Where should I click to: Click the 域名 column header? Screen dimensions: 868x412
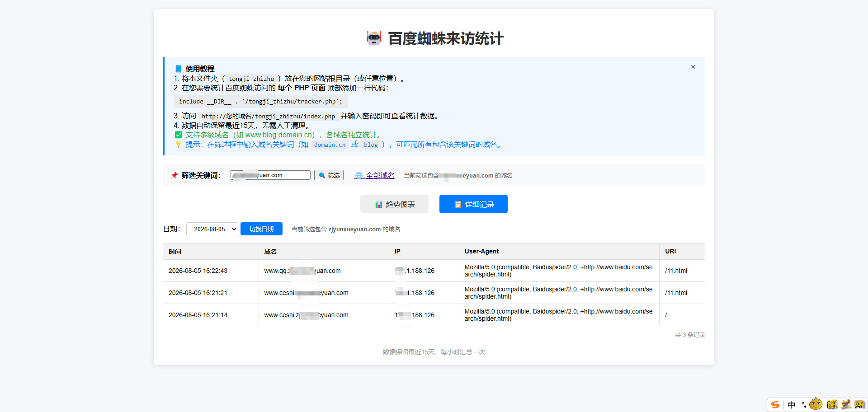pyautogui.click(x=270, y=252)
